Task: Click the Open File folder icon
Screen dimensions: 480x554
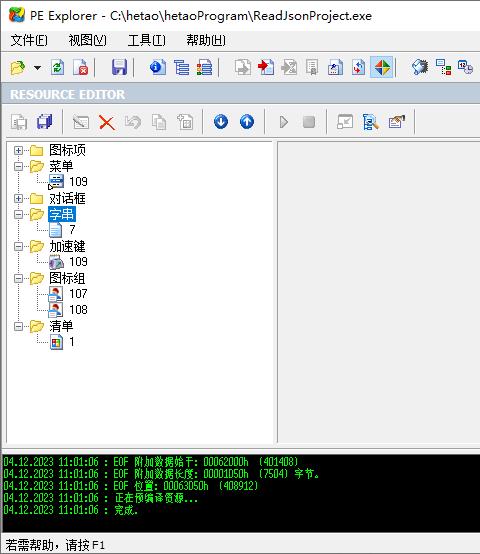Action: click(18, 67)
